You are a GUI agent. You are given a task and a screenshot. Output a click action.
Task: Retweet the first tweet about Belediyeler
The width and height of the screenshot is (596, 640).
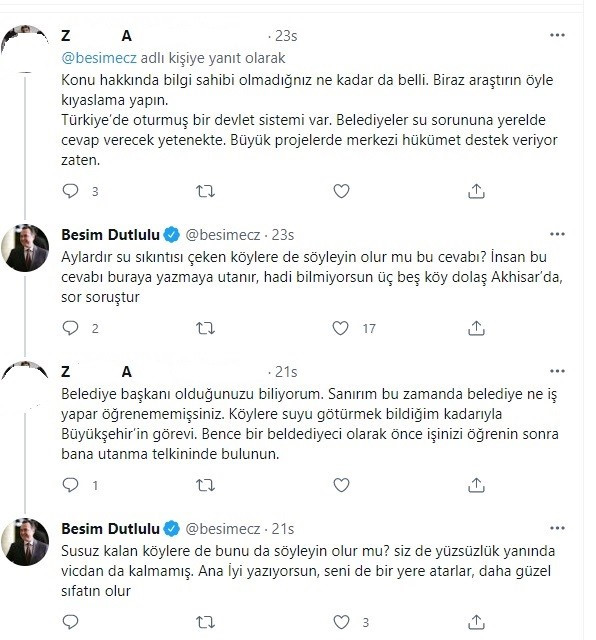pyautogui.click(x=205, y=191)
